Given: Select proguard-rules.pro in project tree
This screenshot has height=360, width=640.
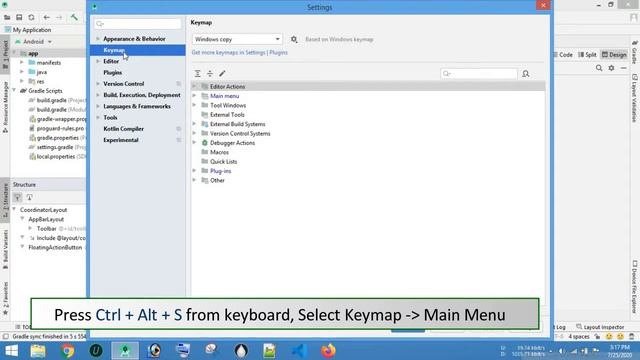Looking at the screenshot, I should click(60, 128).
